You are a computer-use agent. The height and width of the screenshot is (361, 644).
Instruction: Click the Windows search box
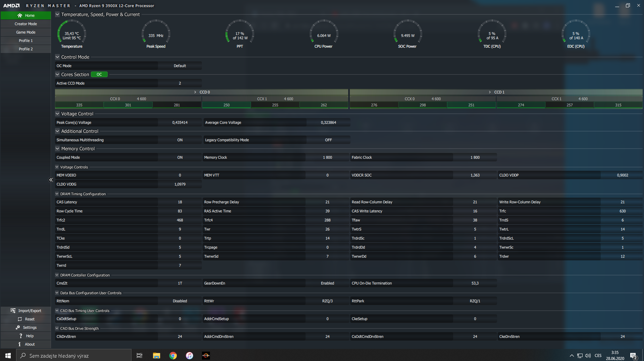[74, 356]
